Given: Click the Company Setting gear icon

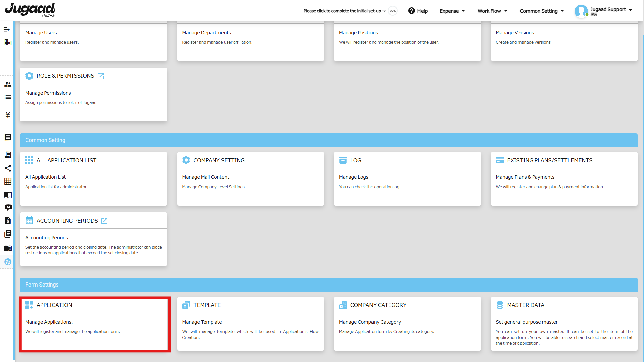Looking at the screenshot, I should pyautogui.click(x=186, y=160).
